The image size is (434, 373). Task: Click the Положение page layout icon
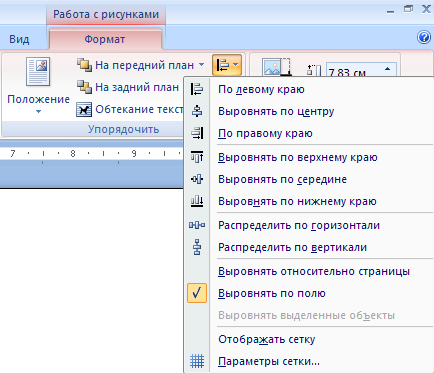tap(38, 72)
